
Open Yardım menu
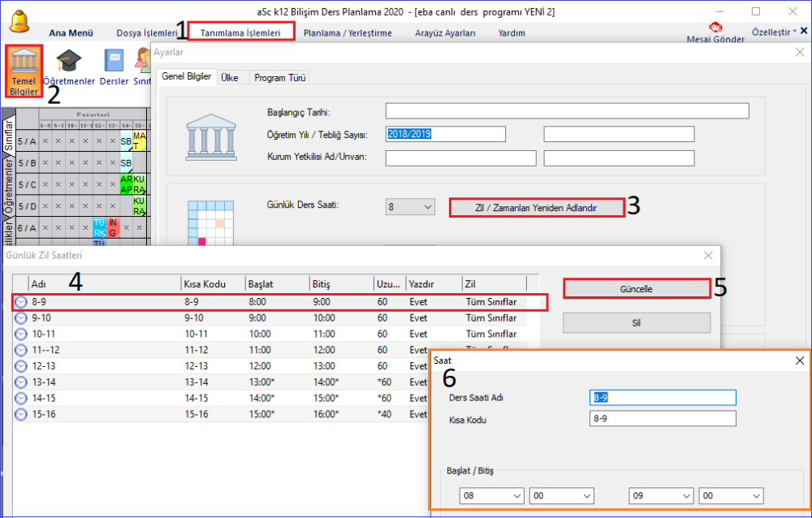[x=512, y=33]
